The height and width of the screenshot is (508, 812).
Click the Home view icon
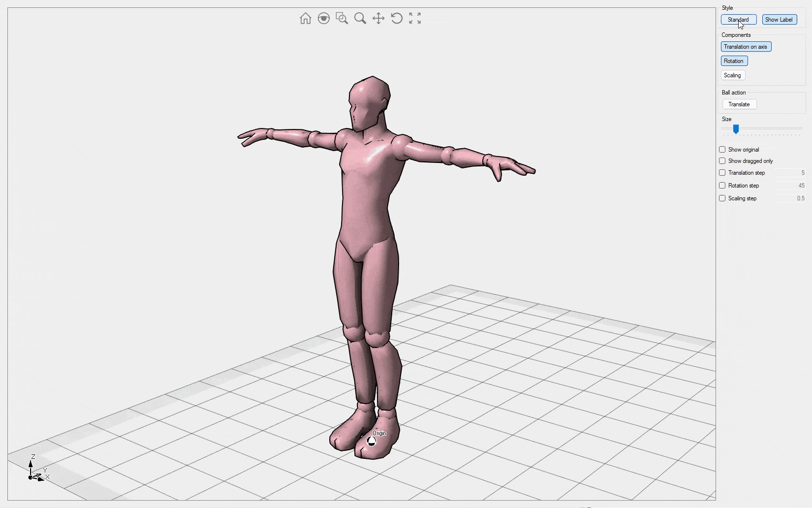[x=305, y=18]
